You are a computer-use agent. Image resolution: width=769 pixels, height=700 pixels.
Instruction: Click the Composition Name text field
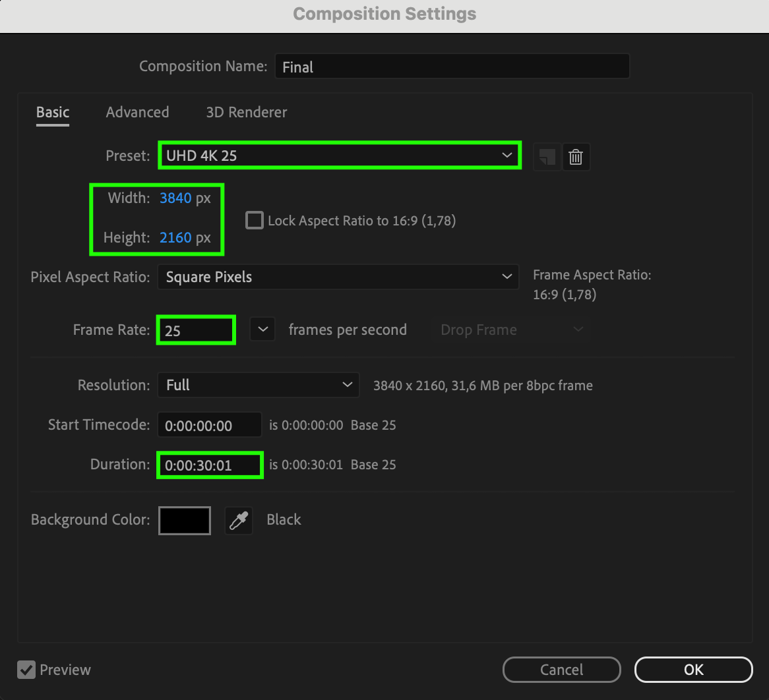coord(452,67)
